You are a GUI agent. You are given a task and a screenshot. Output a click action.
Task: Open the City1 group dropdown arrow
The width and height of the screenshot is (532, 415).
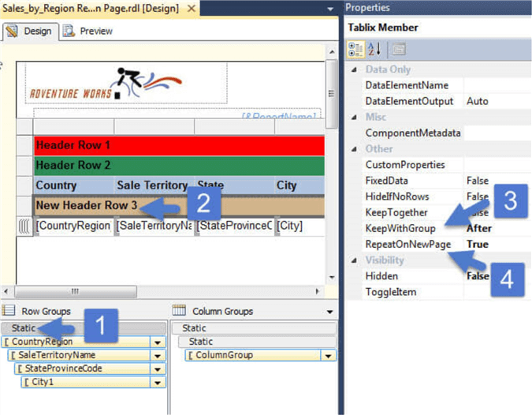158,383
